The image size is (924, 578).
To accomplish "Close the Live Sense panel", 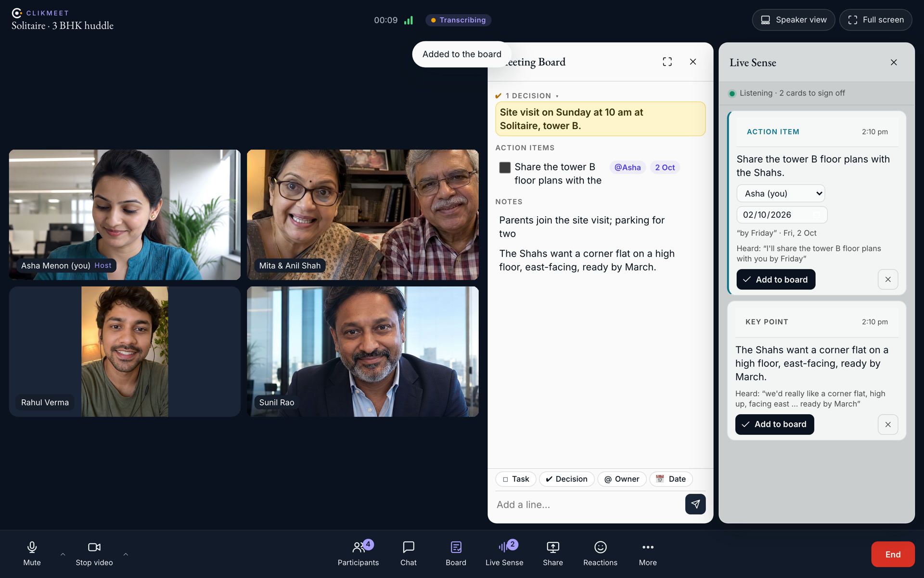I will [894, 62].
